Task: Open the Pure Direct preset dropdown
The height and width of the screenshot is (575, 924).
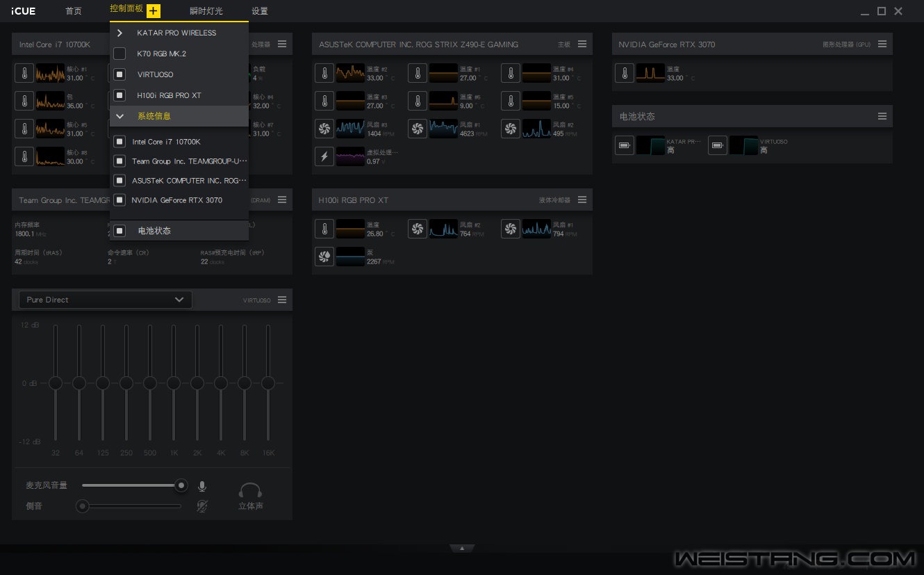Action: 106,300
